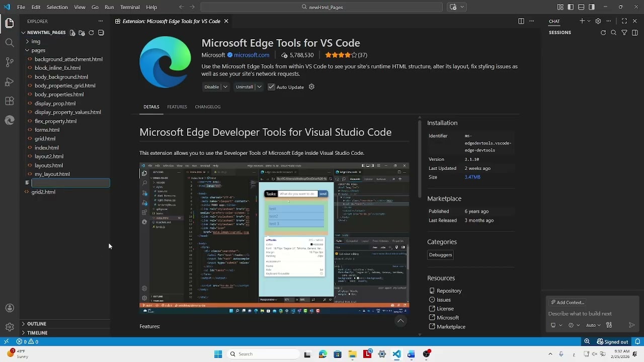Switch to CHANGELOG tab
The height and width of the screenshot is (362, 644).
pos(208,107)
